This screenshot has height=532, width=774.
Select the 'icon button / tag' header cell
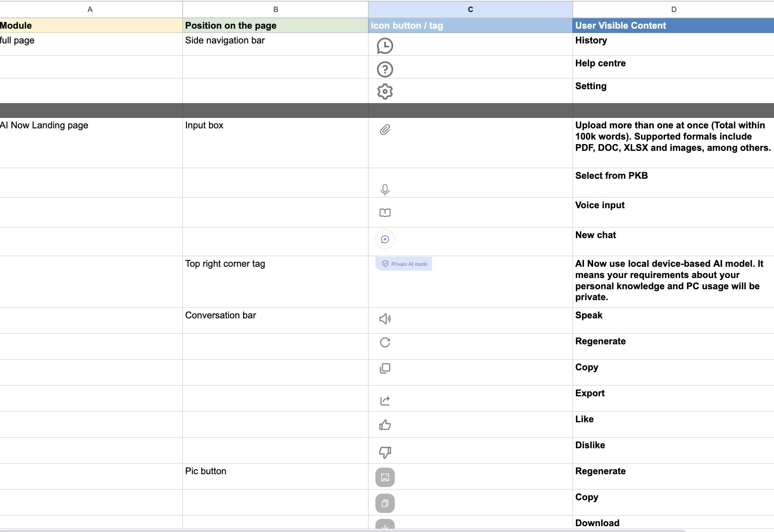tap(470, 26)
